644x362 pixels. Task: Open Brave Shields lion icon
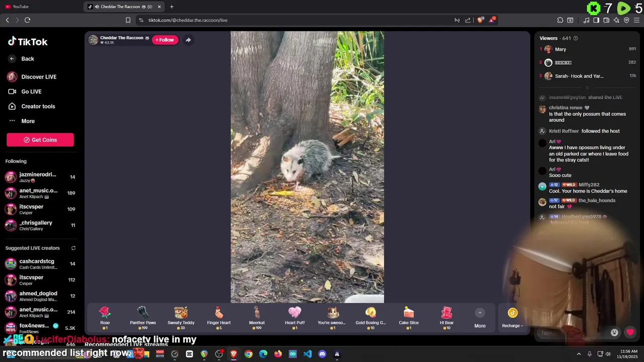(x=480, y=20)
